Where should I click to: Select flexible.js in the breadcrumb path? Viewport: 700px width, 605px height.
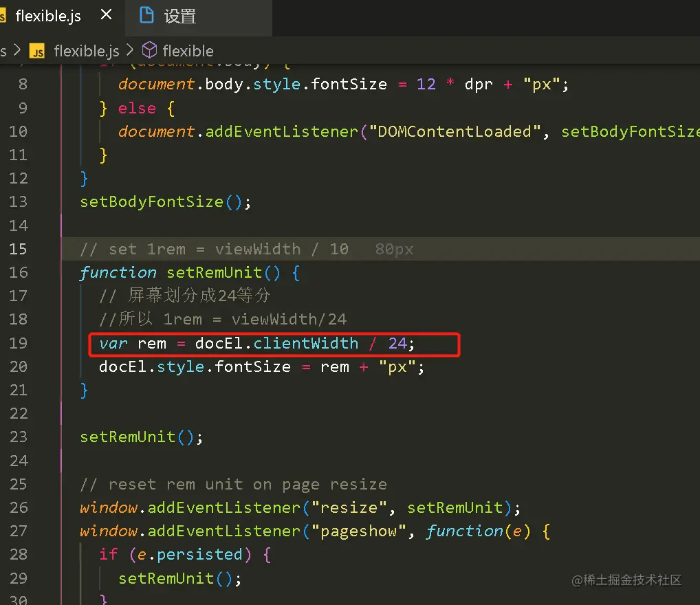[x=87, y=51]
